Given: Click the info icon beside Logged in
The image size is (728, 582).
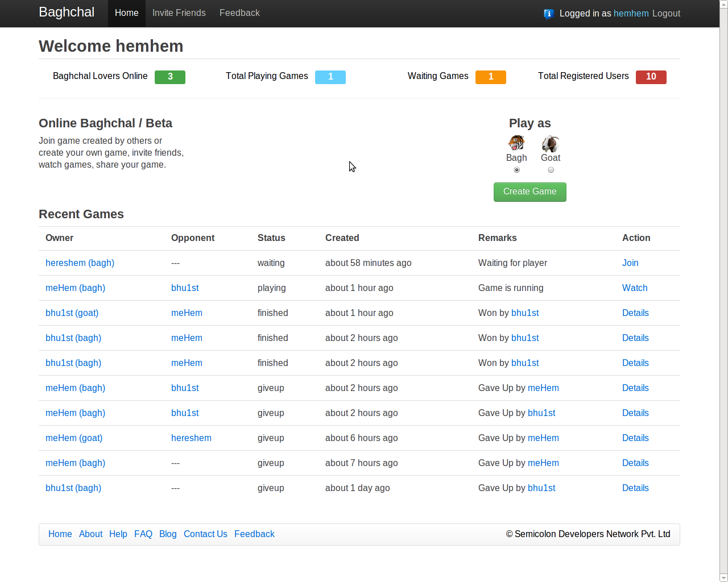Looking at the screenshot, I should tap(548, 14).
